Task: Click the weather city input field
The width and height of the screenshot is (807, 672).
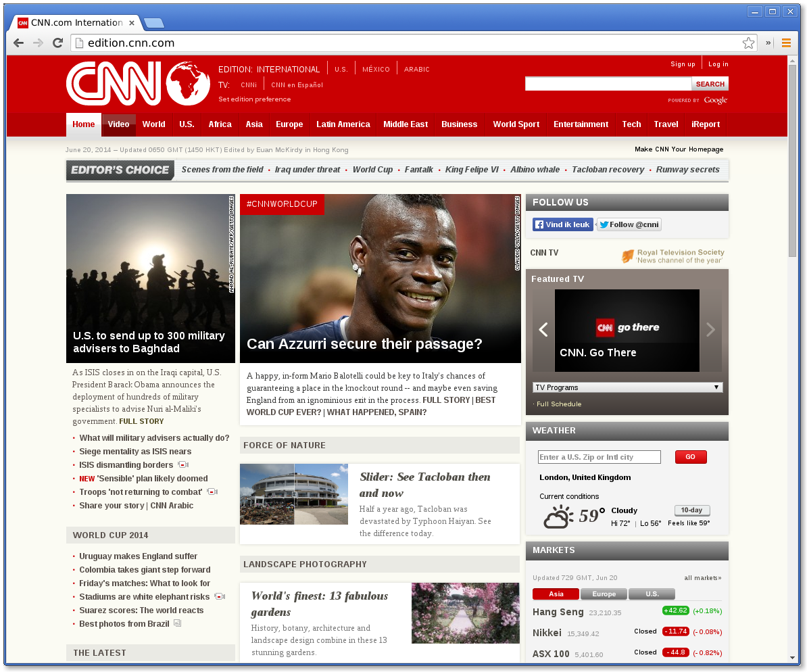Action: pyautogui.click(x=599, y=457)
